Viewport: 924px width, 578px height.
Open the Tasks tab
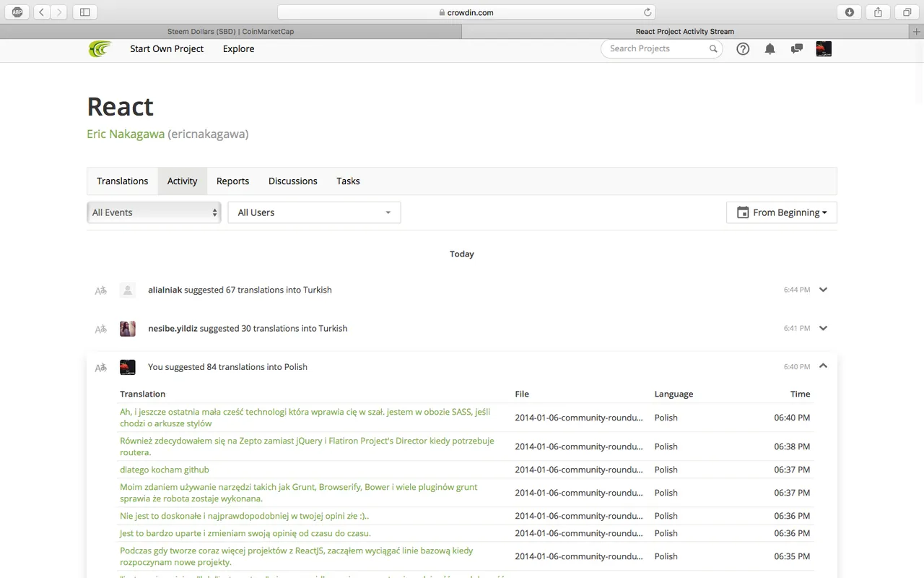348,181
